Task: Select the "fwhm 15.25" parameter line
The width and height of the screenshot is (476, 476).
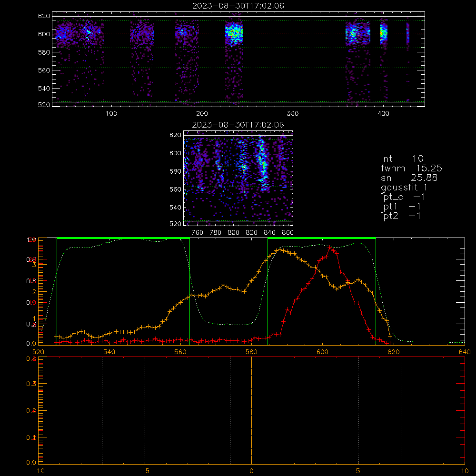Action: click(411, 168)
